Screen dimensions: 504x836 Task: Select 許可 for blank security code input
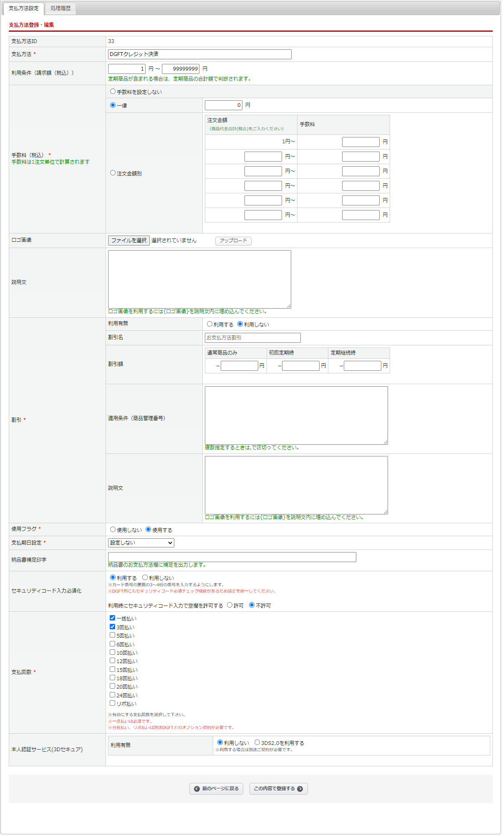(229, 605)
